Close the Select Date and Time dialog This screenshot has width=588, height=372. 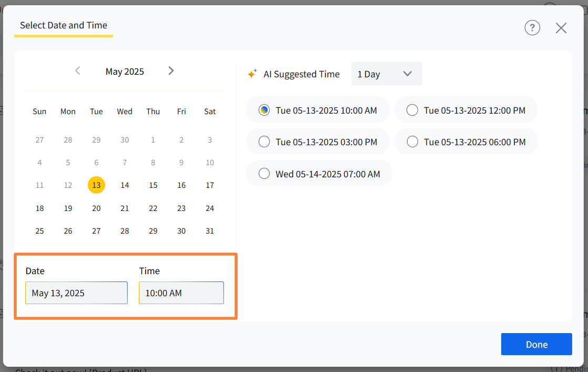561,28
